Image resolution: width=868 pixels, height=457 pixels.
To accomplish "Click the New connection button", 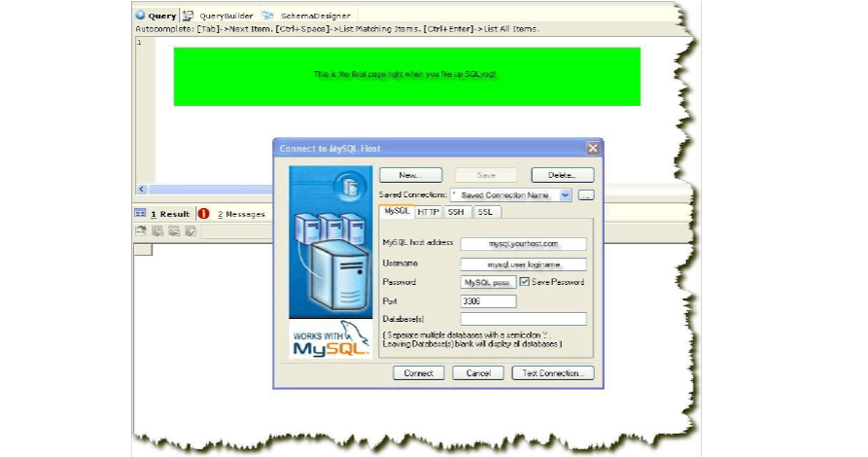I will click(410, 175).
